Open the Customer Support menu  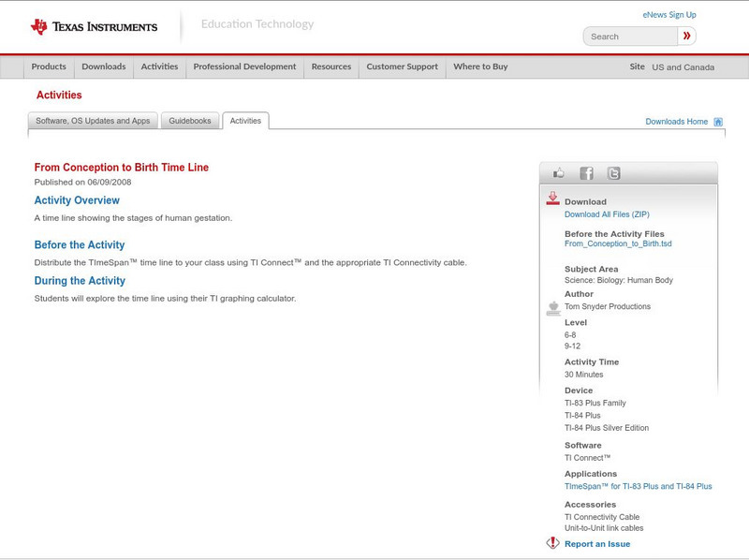click(402, 67)
